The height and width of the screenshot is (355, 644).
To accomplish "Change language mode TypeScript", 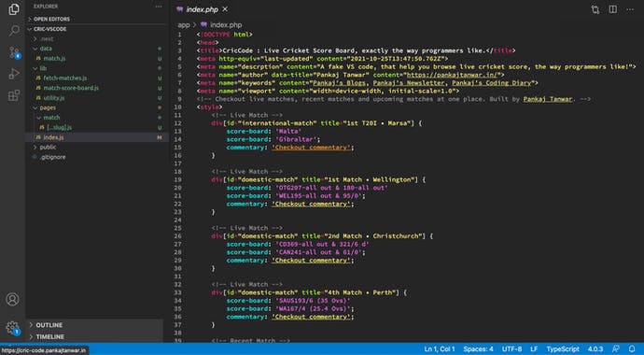I will pos(563,348).
